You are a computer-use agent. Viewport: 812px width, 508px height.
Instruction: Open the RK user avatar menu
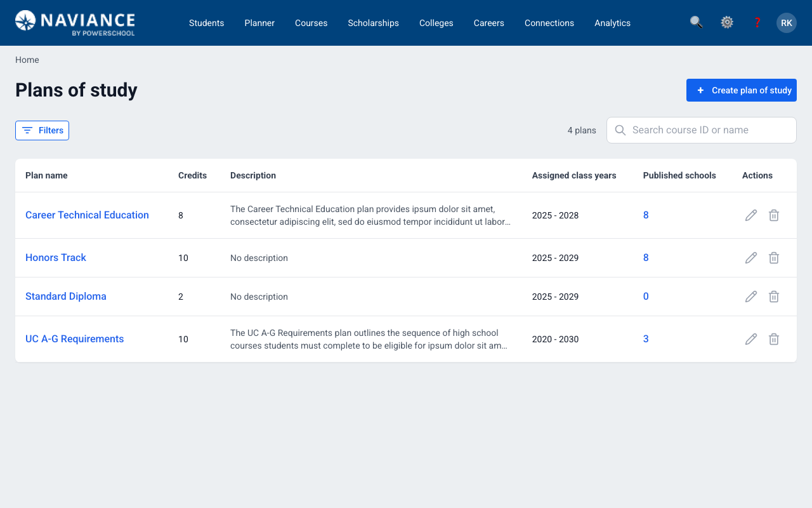[x=786, y=22]
